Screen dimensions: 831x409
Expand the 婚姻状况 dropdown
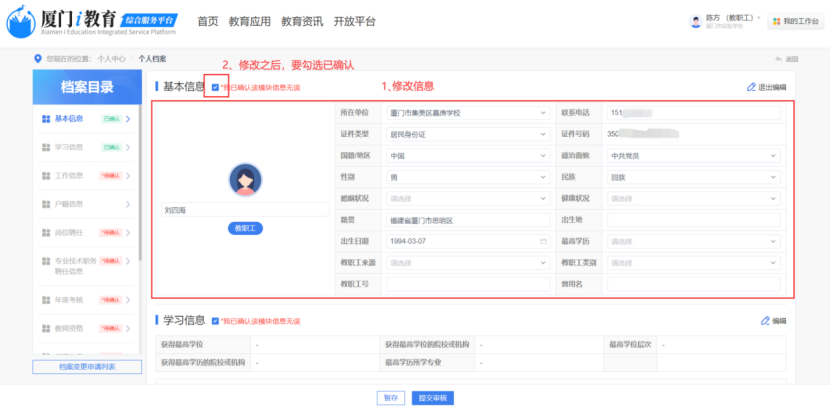click(x=468, y=199)
